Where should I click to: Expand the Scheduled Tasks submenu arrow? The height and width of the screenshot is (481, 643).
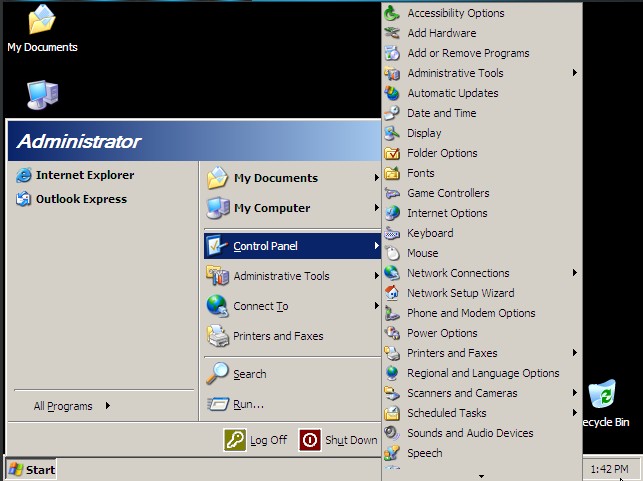pyautogui.click(x=575, y=413)
